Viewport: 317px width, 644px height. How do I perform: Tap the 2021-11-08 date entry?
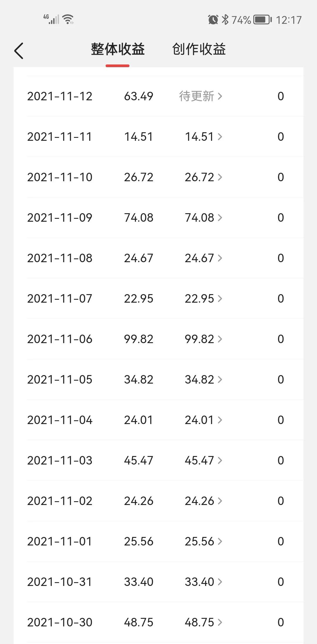click(x=60, y=258)
